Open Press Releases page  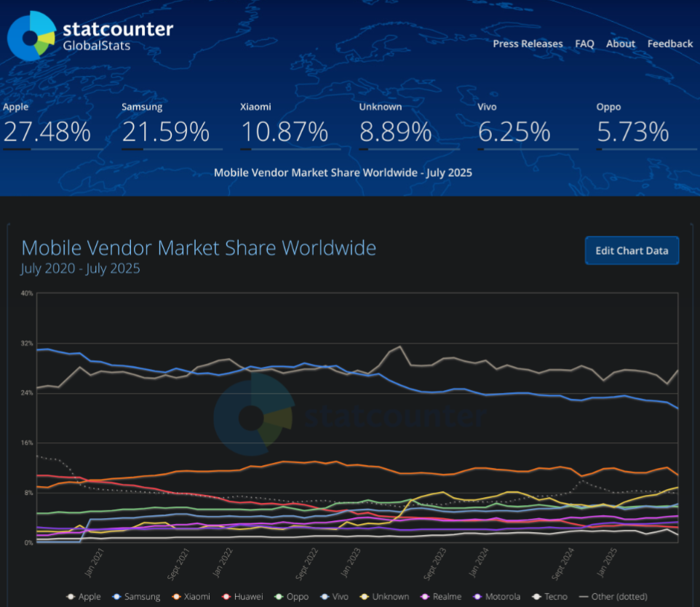click(528, 44)
